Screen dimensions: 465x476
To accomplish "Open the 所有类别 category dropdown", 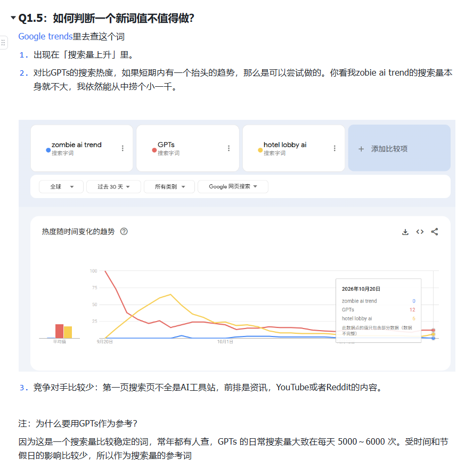I will [x=169, y=187].
